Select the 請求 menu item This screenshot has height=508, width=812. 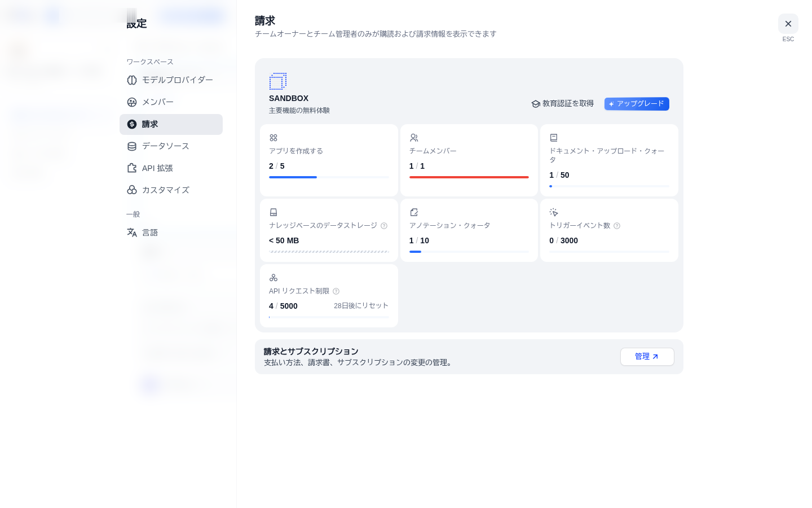click(171, 124)
